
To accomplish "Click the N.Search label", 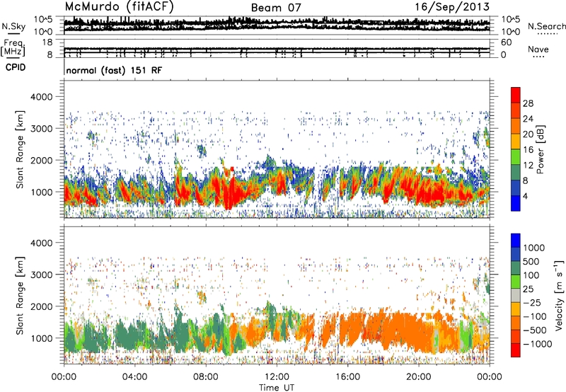I will coord(546,26).
